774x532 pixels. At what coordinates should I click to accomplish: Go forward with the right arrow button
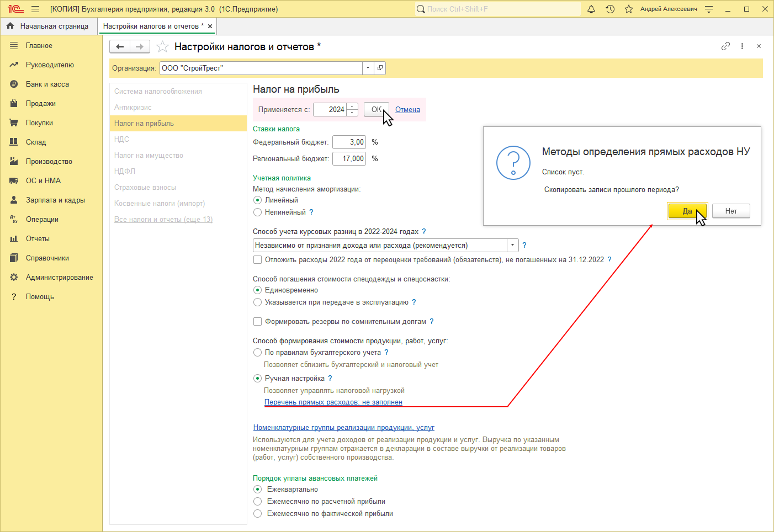(x=140, y=47)
